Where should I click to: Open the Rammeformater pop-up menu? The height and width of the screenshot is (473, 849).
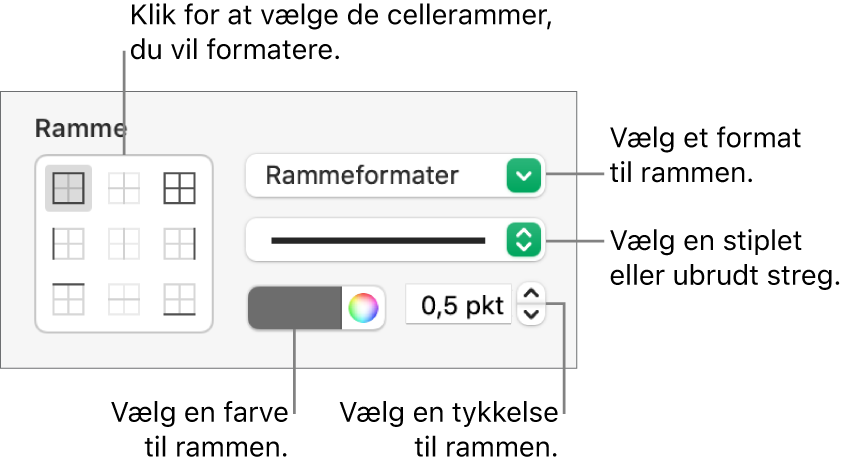tap(378, 177)
